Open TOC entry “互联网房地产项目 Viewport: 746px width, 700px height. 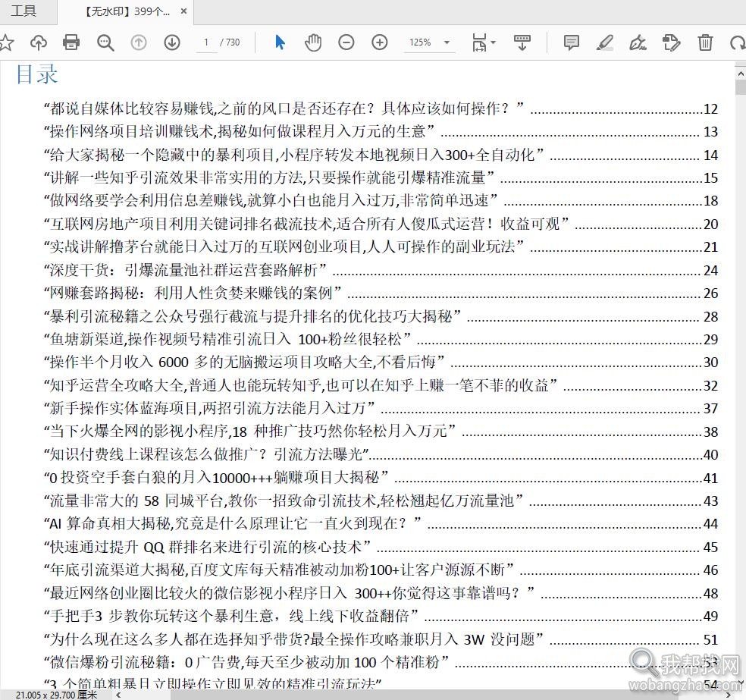click(x=381, y=224)
